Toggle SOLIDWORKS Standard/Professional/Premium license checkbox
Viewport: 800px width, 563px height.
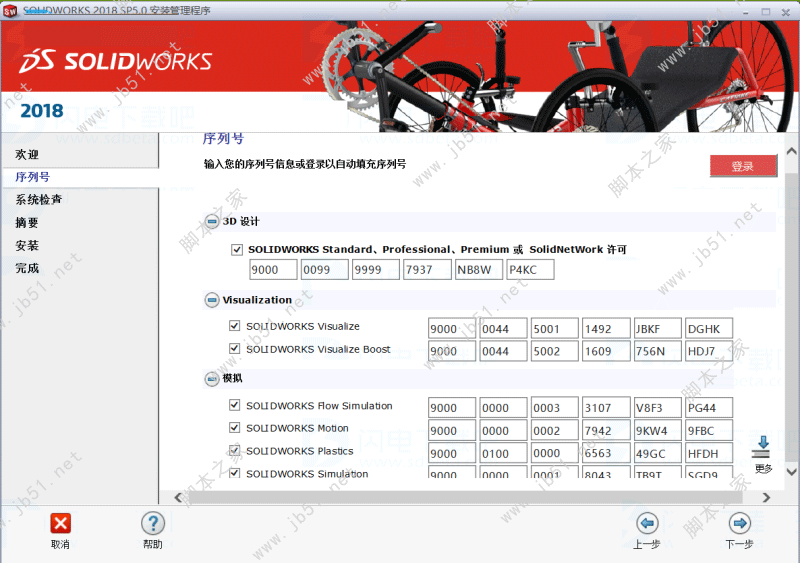point(236,250)
